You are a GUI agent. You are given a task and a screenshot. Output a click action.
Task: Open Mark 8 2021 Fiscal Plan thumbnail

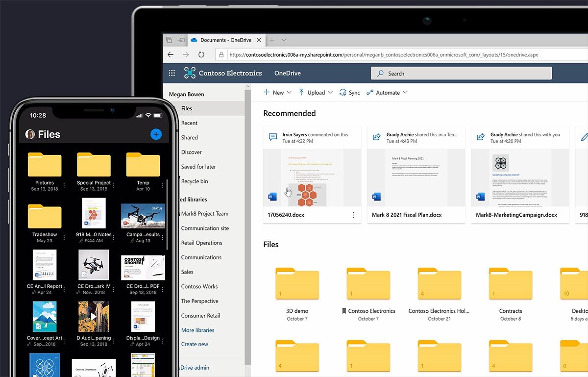click(416, 177)
